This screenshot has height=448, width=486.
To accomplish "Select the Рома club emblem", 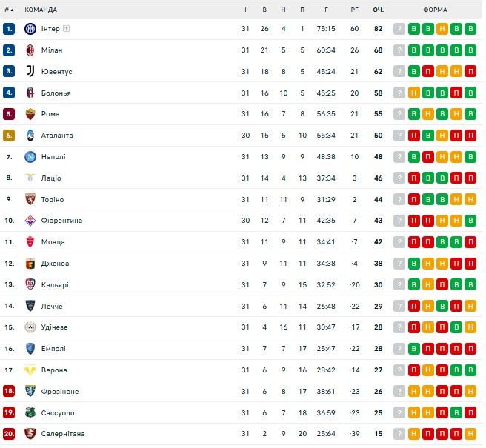I will pos(30,114).
